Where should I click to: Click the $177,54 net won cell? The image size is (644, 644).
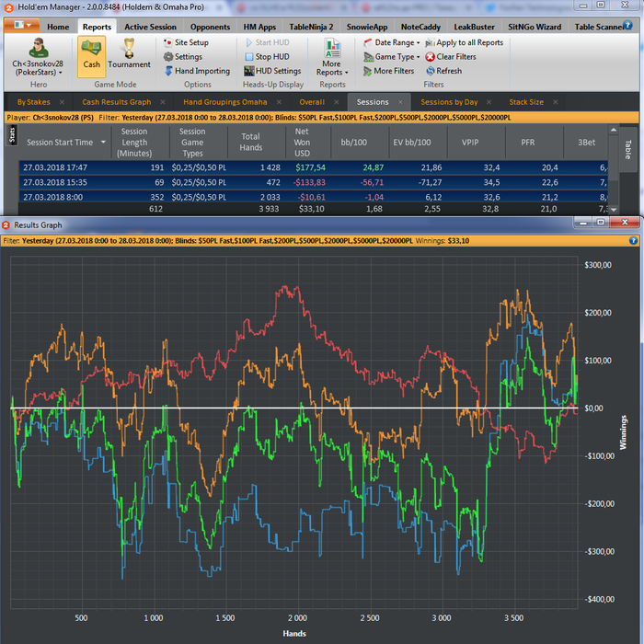[x=310, y=167]
